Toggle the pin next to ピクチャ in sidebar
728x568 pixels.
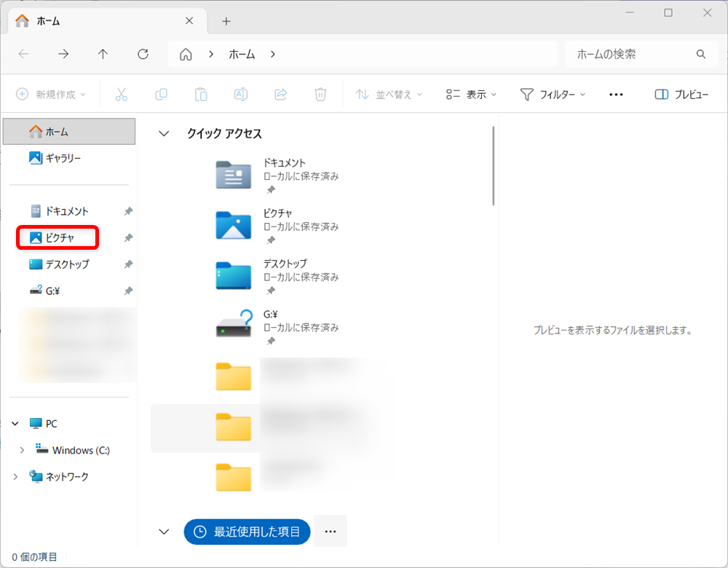point(128,237)
